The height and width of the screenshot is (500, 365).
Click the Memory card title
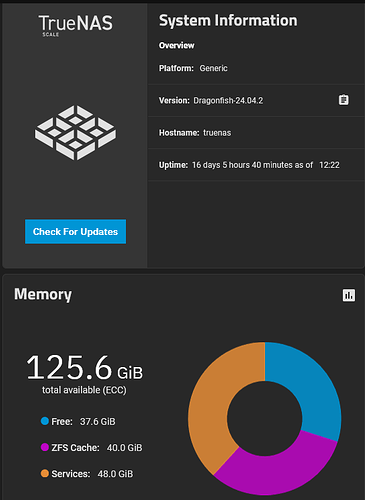pyautogui.click(x=43, y=295)
